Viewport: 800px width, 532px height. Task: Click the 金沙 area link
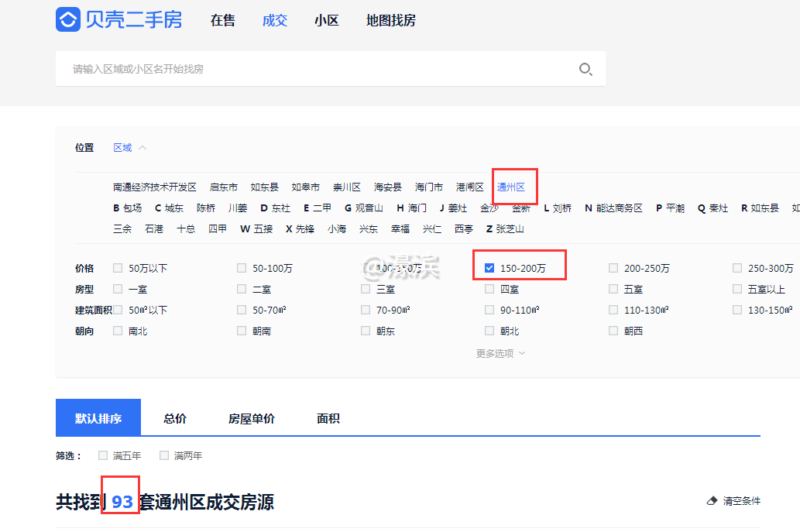click(489, 208)
